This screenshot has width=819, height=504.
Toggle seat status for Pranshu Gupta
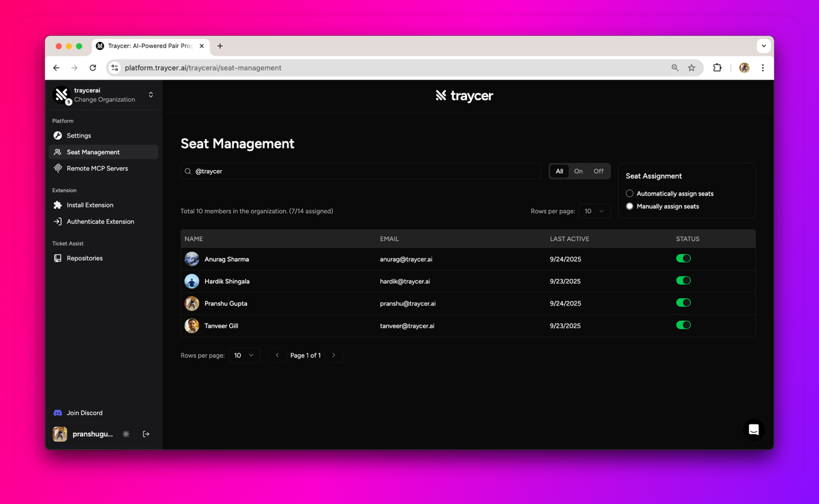(x=683, y=303)
